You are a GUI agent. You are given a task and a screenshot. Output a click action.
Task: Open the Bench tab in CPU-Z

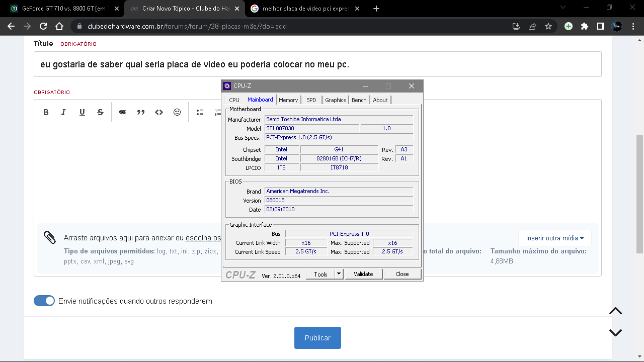(359, 100)
